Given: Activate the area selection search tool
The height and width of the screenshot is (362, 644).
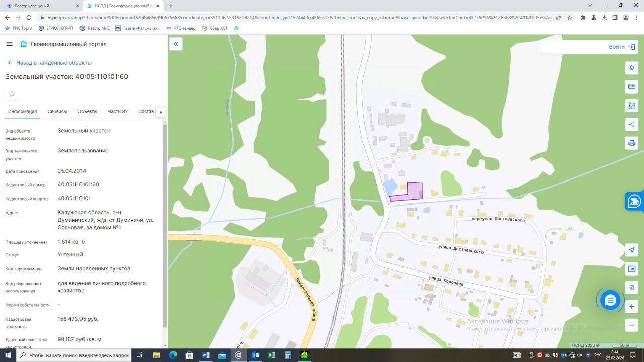Looking at the screenshot, I should point(632,106).
